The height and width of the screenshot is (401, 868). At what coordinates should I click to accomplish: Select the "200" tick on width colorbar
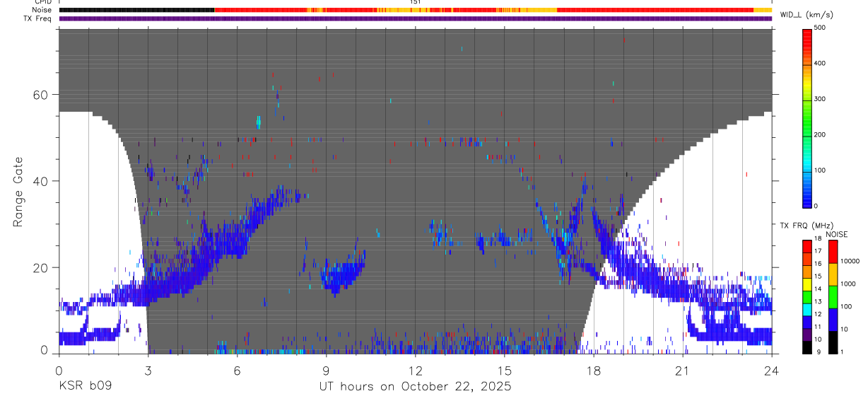(x=821, y=135)
